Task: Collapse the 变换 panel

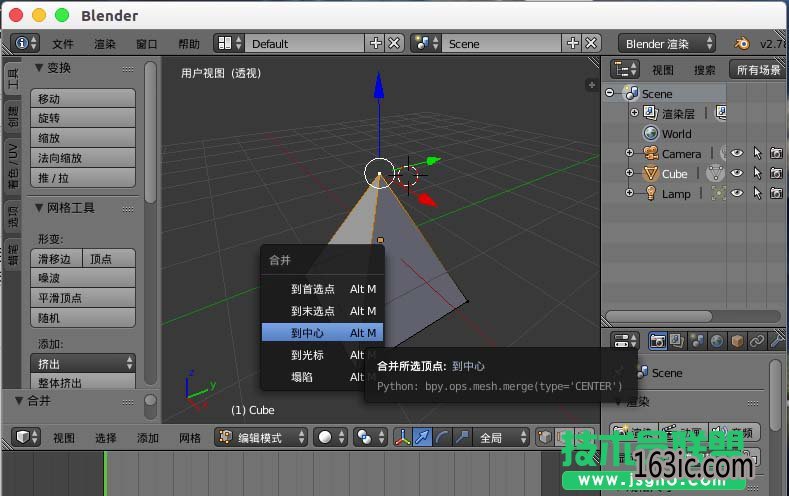Action: tap(39, 67)
